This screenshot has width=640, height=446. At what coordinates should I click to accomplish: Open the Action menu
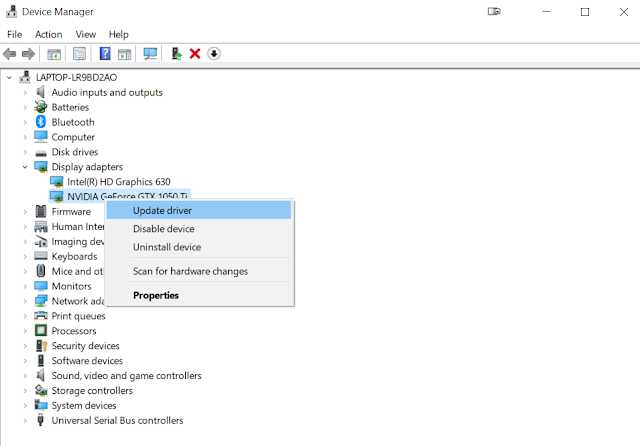tap(49, 34)
